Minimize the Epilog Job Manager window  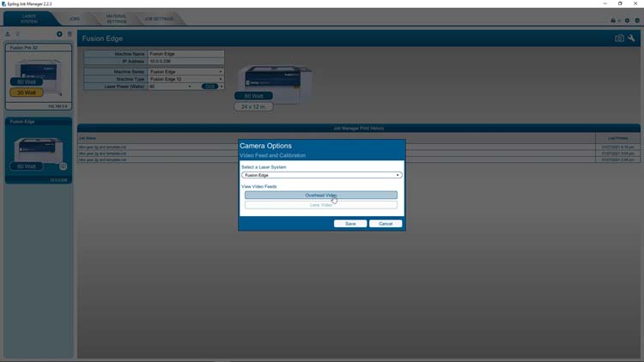pyautogui.click(x=605, y=3)
